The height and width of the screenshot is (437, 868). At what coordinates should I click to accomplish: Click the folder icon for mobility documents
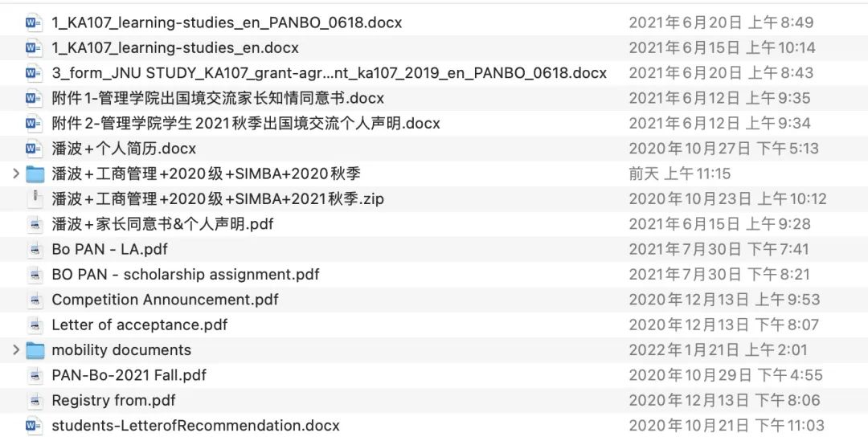click(35, 350)
